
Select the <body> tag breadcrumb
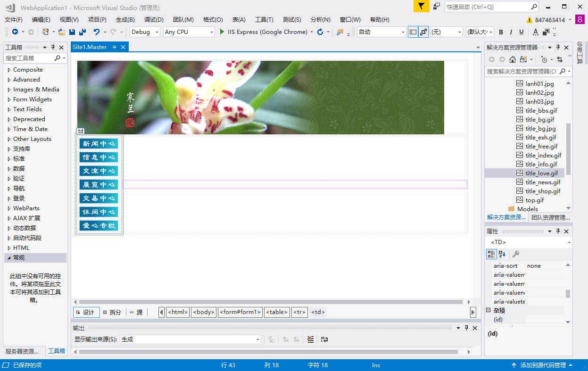click(204, 312)
